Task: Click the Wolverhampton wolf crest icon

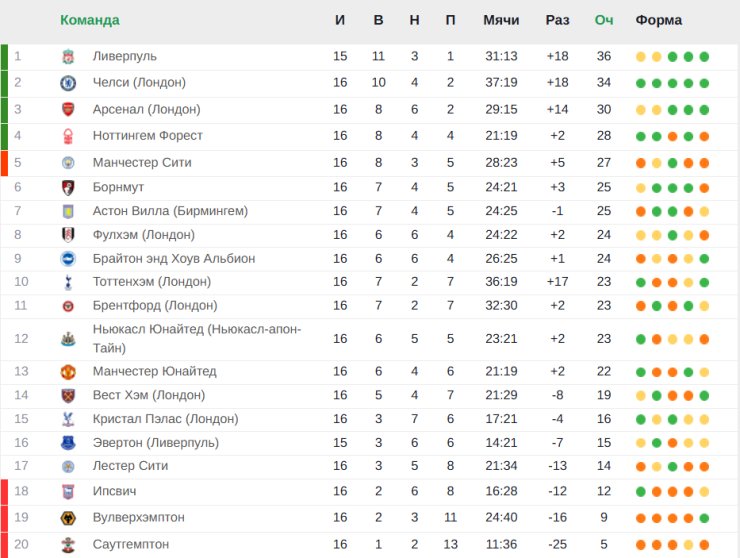Action: (68, 518)
